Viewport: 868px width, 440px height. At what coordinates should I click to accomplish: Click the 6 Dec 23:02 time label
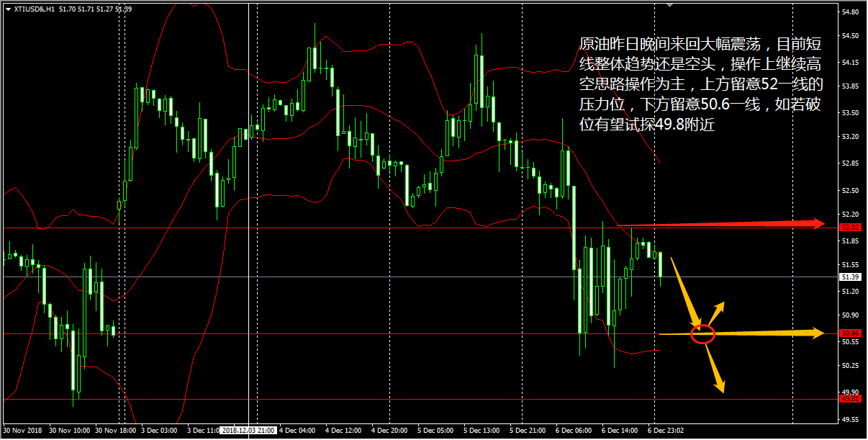666,431
